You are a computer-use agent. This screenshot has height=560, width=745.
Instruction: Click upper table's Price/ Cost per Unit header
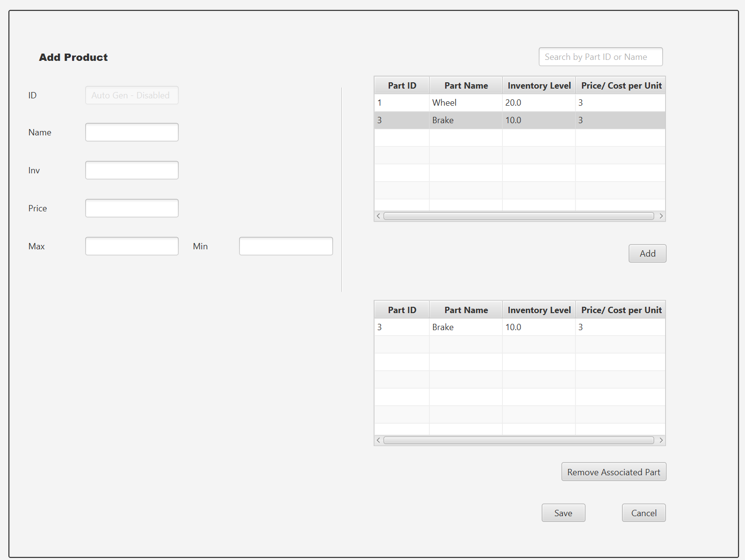pos(621,86)
